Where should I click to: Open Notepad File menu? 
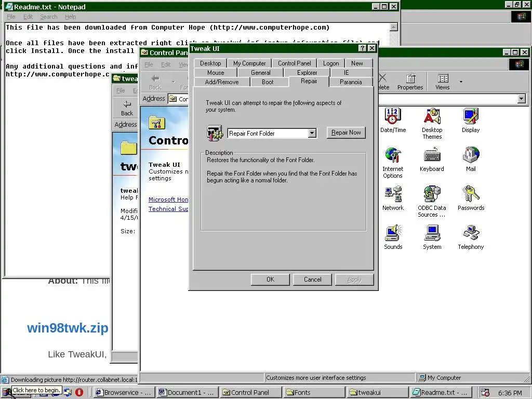(x=11, y=17)
